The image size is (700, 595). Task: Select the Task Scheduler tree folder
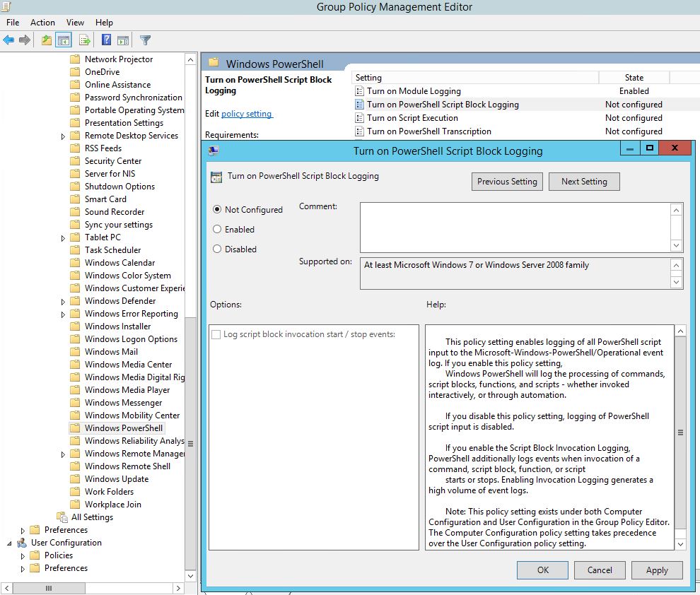(x=113, y=249)
